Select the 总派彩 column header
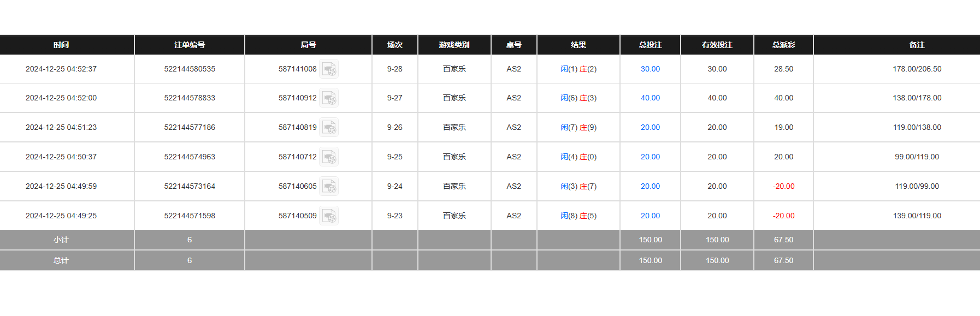The width and height of the screenshot is (980, 316). click(x=783, y=45)
